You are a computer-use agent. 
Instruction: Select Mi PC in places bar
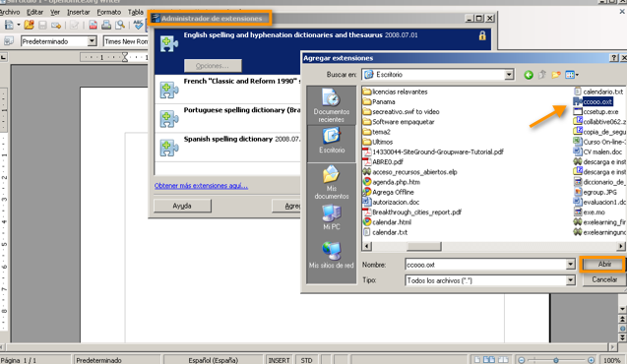(331, 217)
